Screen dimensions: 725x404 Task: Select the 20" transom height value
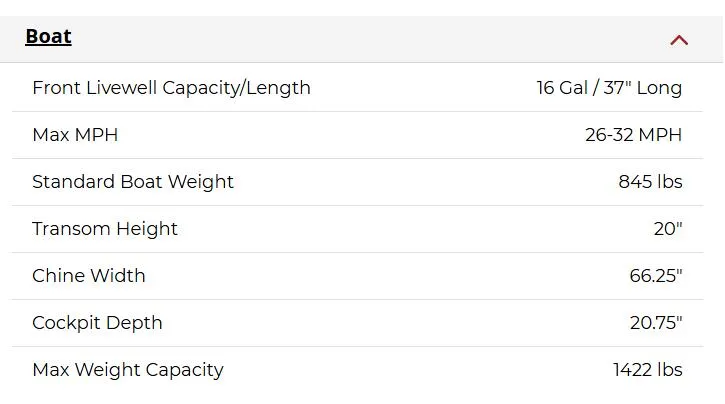coord(668,229)
